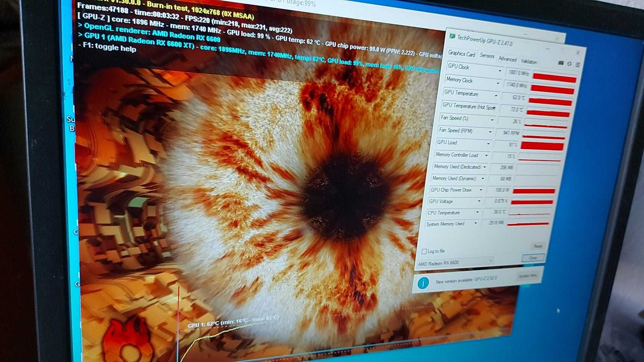Screen dimensions: 644x362
Task: Open the GPU Clock sensor dropdown
Action: pos(500,71)
